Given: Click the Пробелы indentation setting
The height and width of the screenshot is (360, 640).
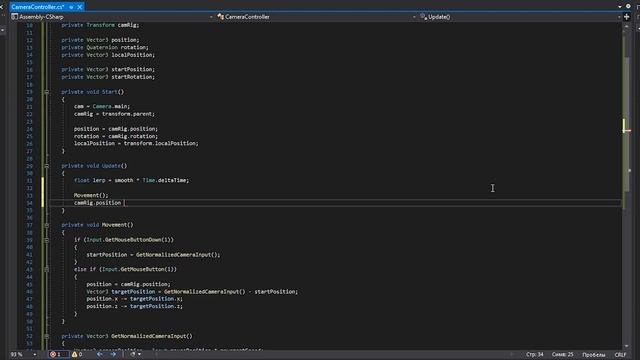Looking at the screenshot, I should point(594,355).
